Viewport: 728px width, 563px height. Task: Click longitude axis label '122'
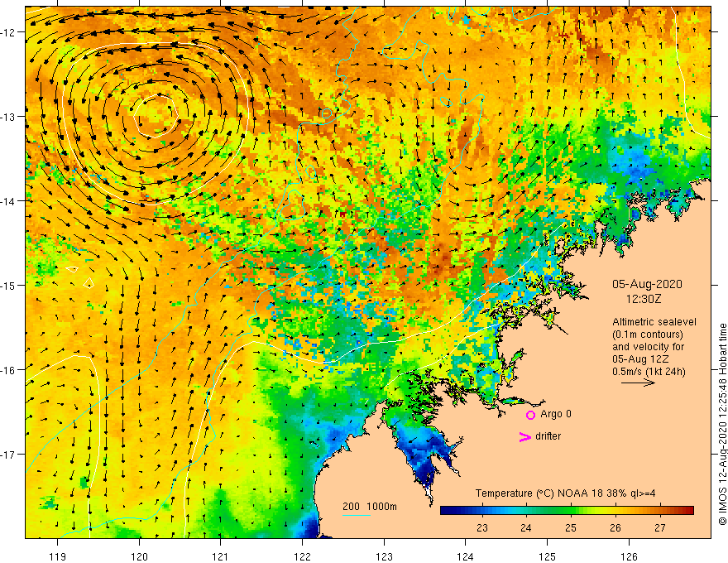coord(302,556)
